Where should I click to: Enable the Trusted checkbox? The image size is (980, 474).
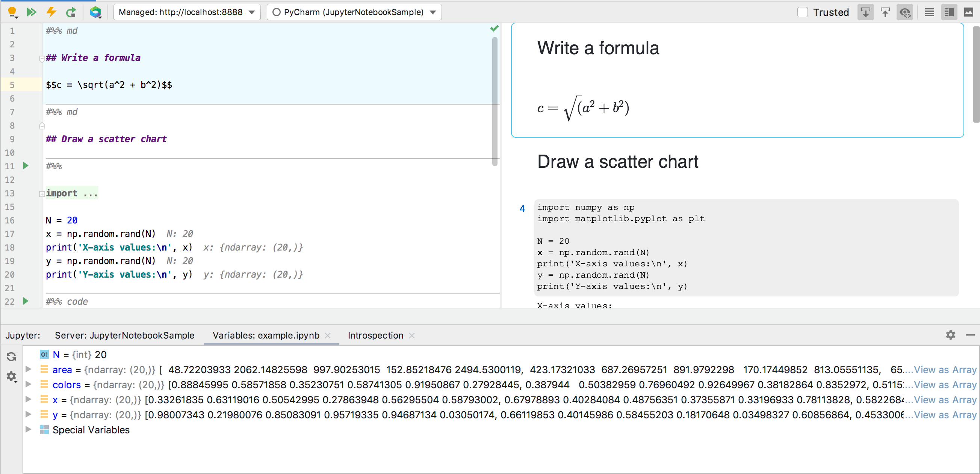coord(803,12)
